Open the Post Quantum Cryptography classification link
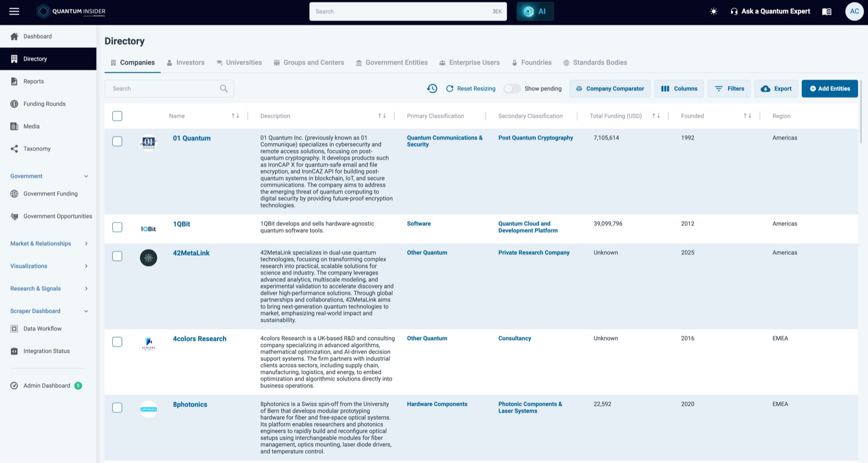The image size is (868, 463). (535, 138)
